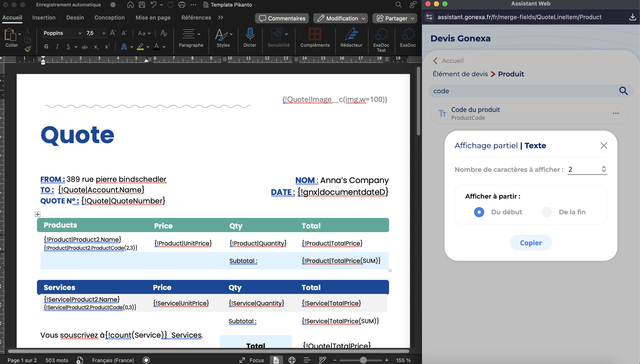Open the Styles gallery dropdown
This screenshot has width=640, height=364.
tap(231, 34)
